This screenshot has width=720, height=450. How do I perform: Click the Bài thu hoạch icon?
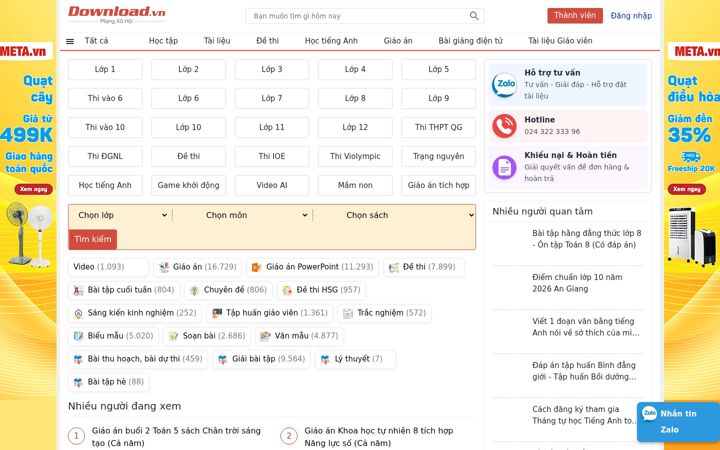point(78,359)
